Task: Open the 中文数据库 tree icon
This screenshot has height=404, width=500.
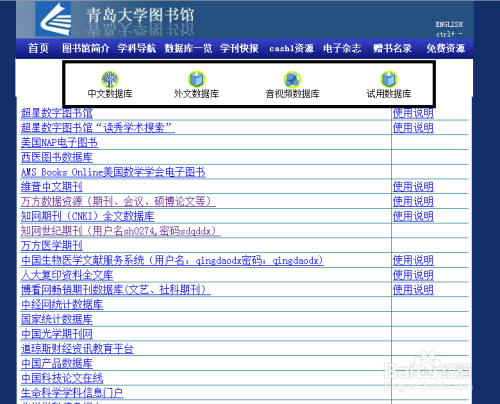Action: coord(110,79)
